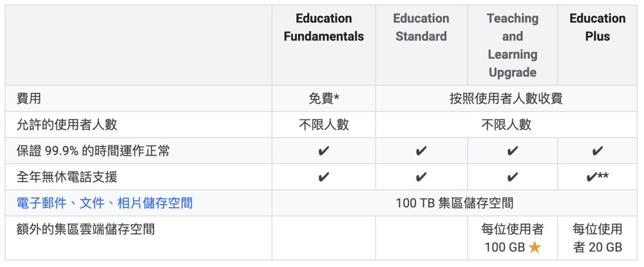The image size is (644, 267).
Task: Click 99.9% uptime checkmark under Education Plus
Action: point(597,151)
